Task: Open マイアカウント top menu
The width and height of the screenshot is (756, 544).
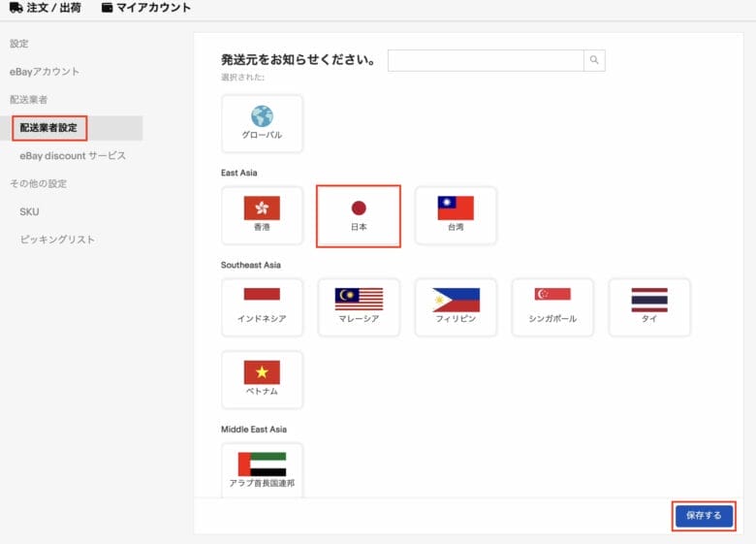Action: click(146, 8)
